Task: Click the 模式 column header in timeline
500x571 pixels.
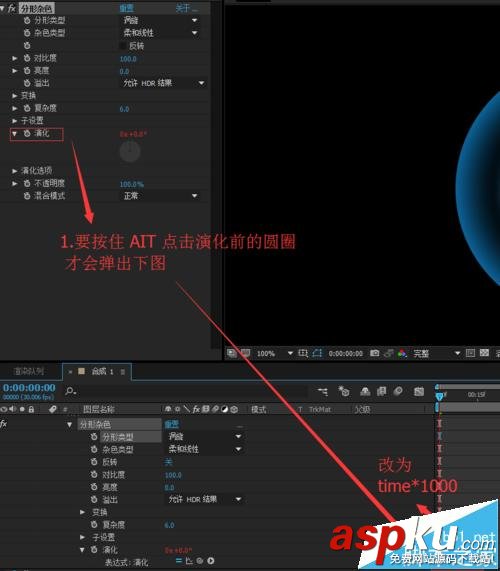Action: 259,409
